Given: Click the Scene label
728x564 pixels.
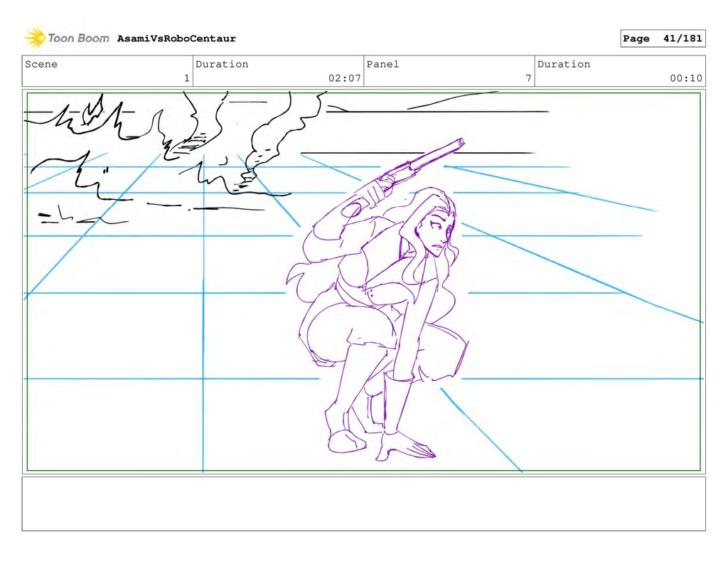Looking at the screenshot, I should click(41, 64).
